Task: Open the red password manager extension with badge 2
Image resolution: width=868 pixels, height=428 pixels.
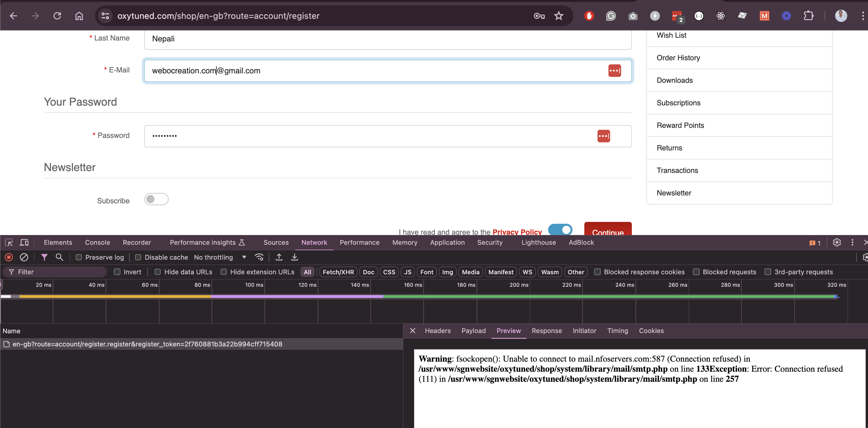Action: pos(677,16)
